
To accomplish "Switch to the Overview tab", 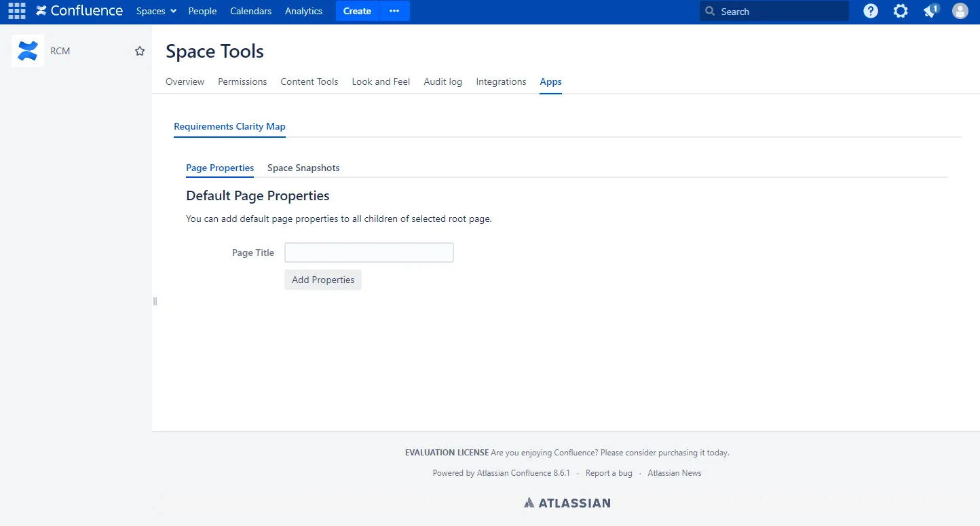I will pyautogui.click(x=185, y=81).
